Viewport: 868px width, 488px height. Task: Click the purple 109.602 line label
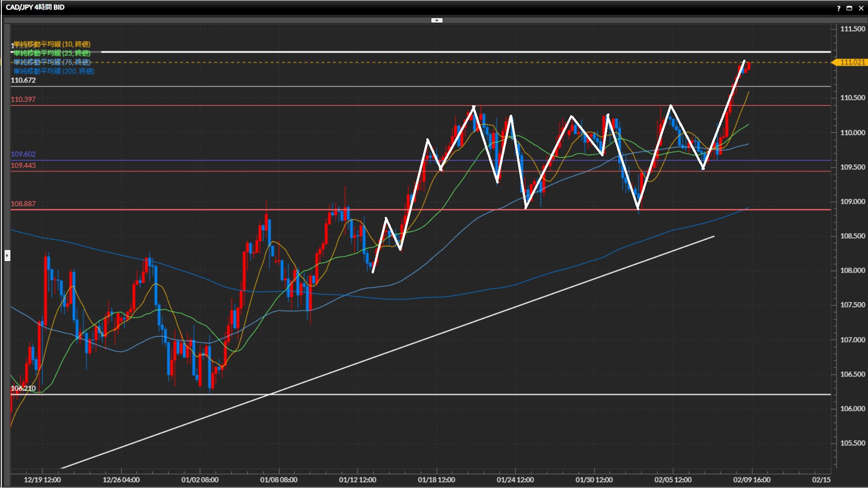(23, 154)
